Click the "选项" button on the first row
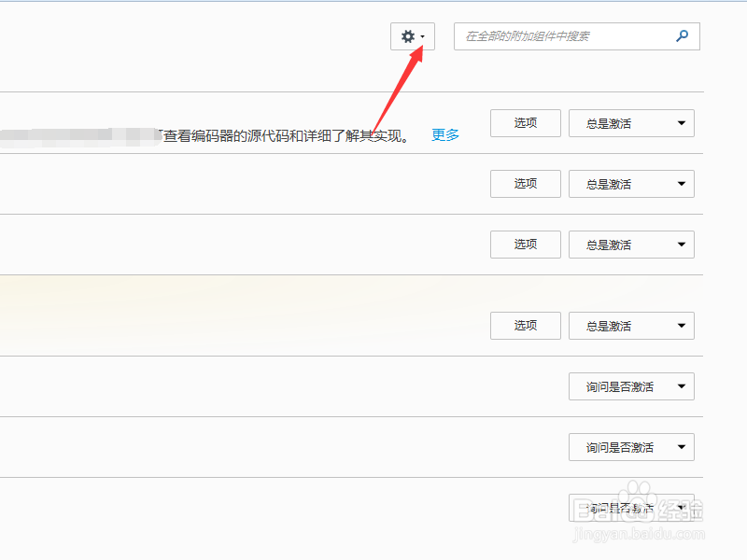747x560 pixels. 525,122
